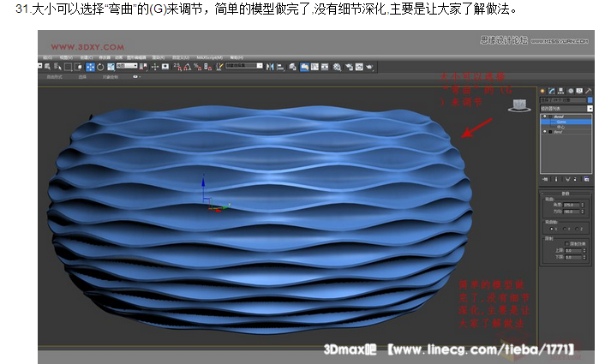Select the Move transform tool

click(90, 66)
